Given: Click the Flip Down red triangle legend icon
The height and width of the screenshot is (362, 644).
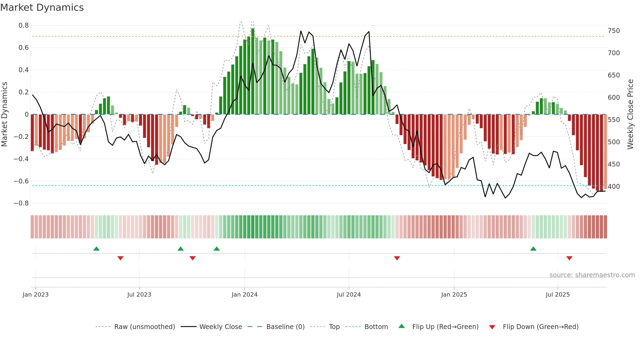Looking at the screenshot, I should click(x=492, y=327).
